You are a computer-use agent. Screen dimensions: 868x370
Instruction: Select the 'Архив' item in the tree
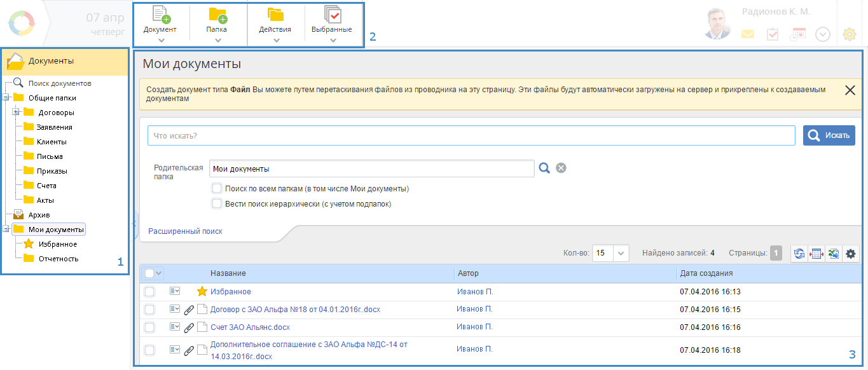(39, 215)
